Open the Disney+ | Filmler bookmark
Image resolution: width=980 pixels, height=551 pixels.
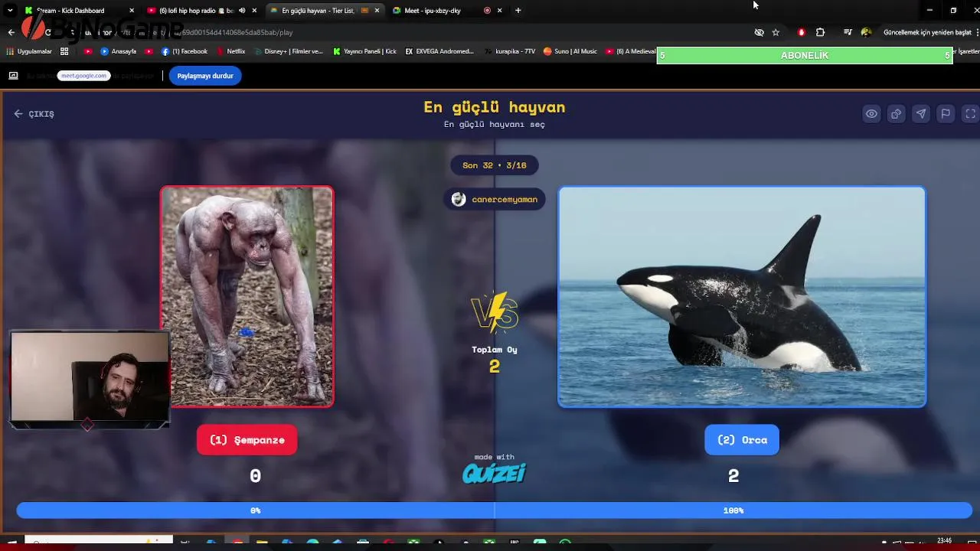pos(288,51)
